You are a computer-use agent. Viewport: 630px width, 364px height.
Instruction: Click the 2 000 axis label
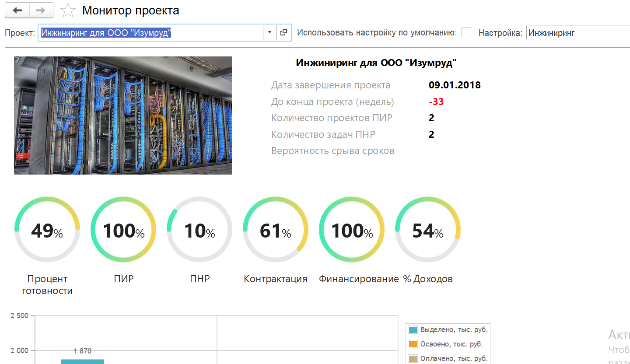click(19, 350)
